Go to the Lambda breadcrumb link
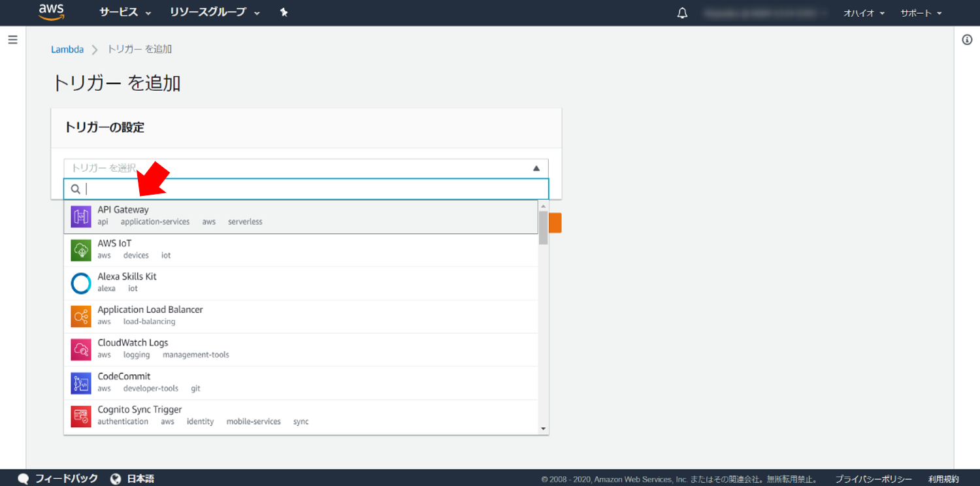The width and height of the screenshot is (980, 486). (67, 50)
